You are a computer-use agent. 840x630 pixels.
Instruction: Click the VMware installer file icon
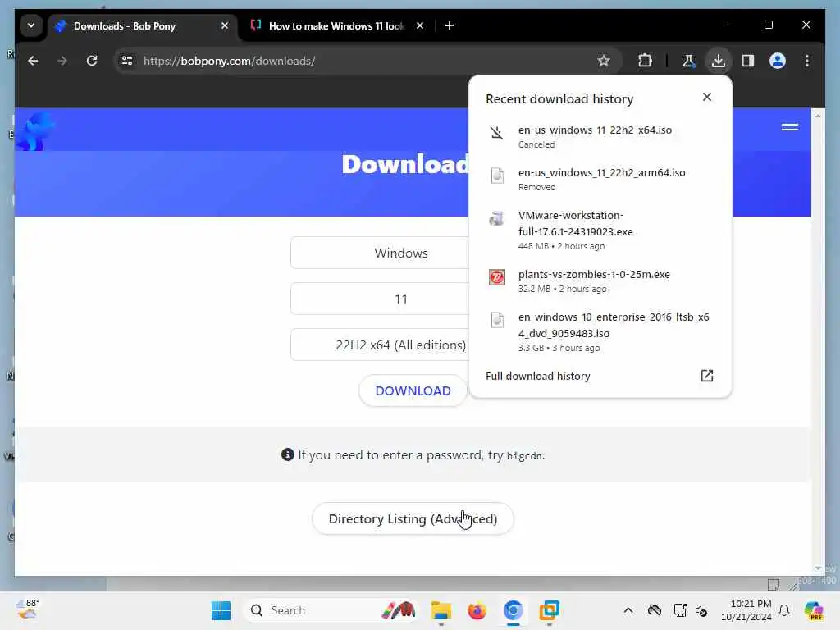click(x=496, y=218)
